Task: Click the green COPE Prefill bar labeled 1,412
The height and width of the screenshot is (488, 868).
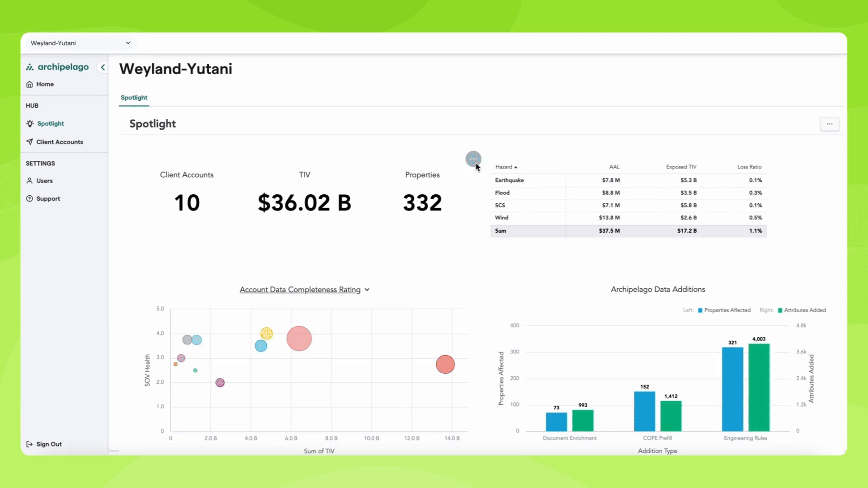Action: tap(671, 416)
